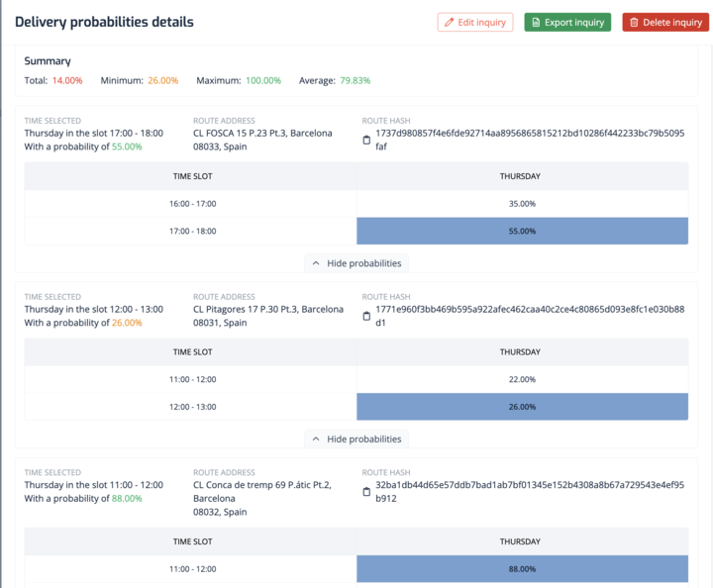The width and height of the screenshot is (713, 588).
Task: Hide probabilities for the CL FOSCA 15 route
Action: pyautogui.click(x=356, y=263)
